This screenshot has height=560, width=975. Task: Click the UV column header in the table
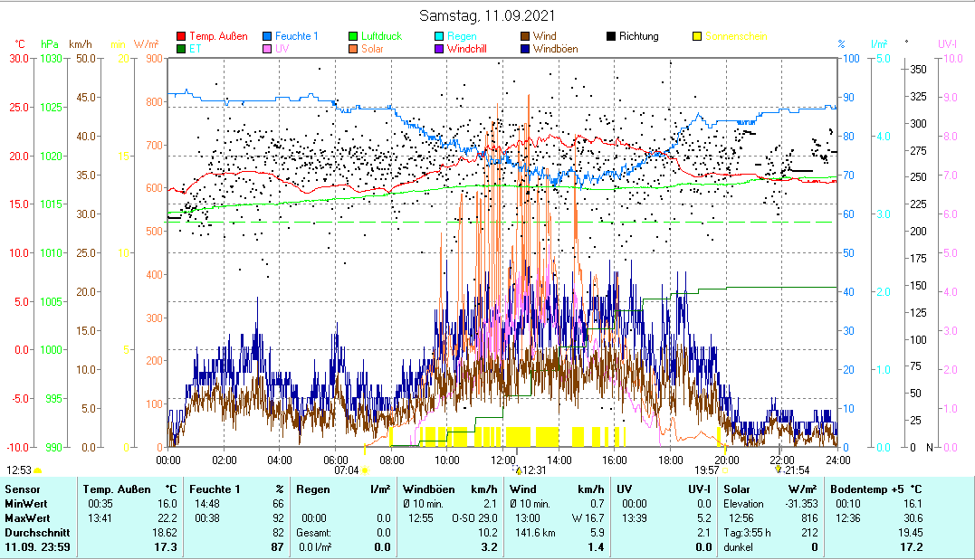point(625,489)
